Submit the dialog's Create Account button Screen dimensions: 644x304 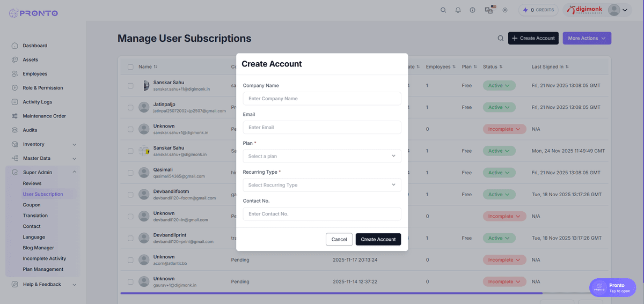tap(378, 239)
